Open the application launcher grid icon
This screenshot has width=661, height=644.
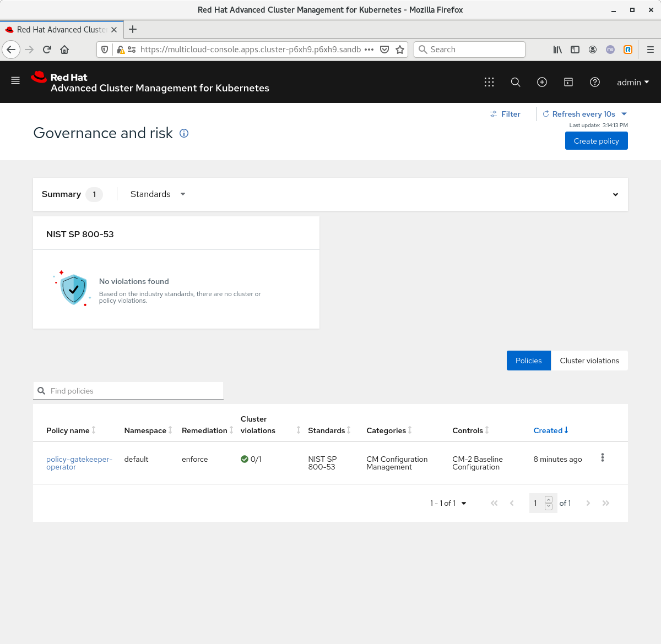pyautogui.click(x=489, y=82)
